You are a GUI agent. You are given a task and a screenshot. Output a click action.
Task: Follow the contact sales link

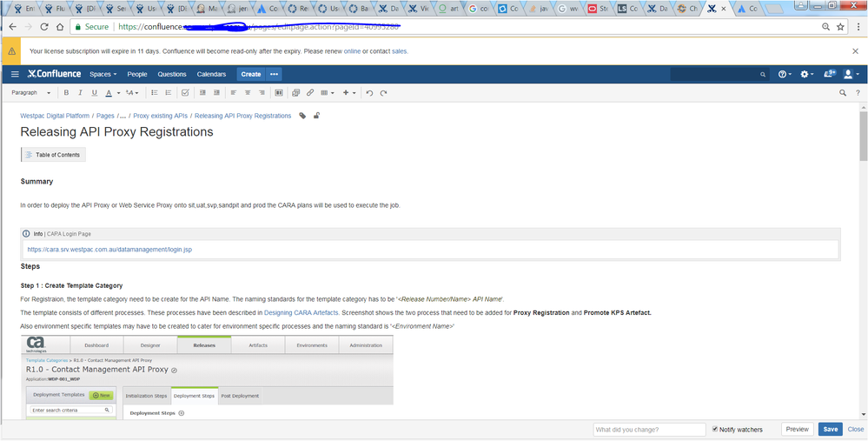click(x=399, y=51)
